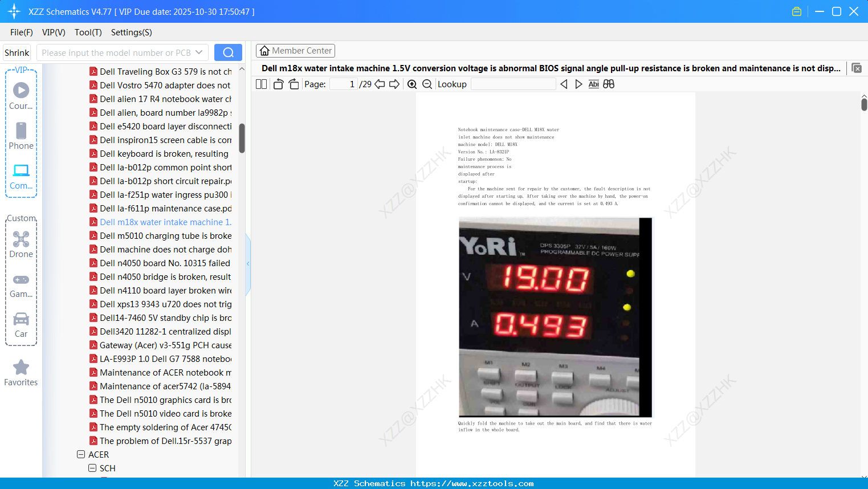Toggle the Abi match option icon

(594, 84)
